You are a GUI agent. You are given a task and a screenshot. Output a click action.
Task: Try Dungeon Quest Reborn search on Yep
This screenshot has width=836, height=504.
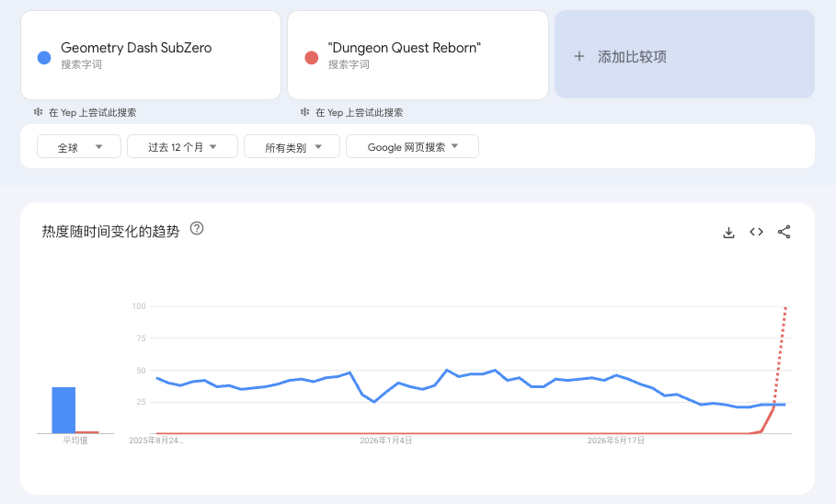click(359, 112)
